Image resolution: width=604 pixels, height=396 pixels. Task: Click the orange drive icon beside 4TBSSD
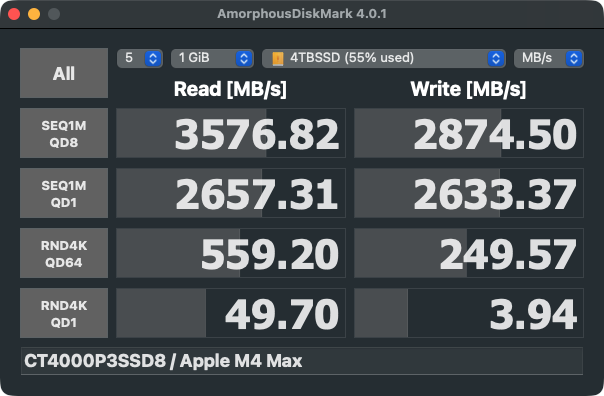[278, 59]
